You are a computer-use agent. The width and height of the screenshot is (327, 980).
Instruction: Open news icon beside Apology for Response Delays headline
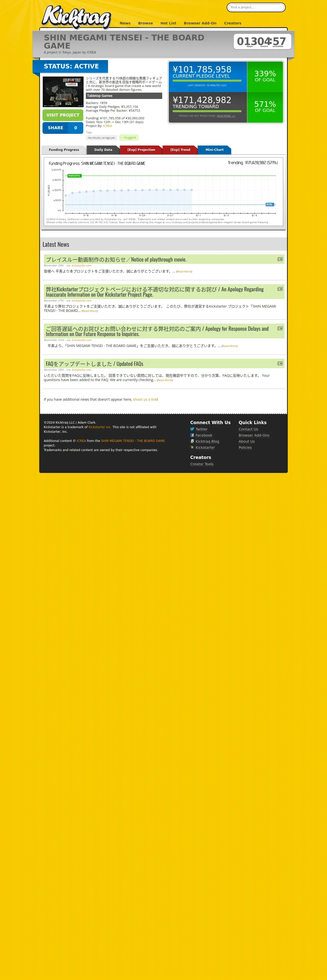(280, 328)
